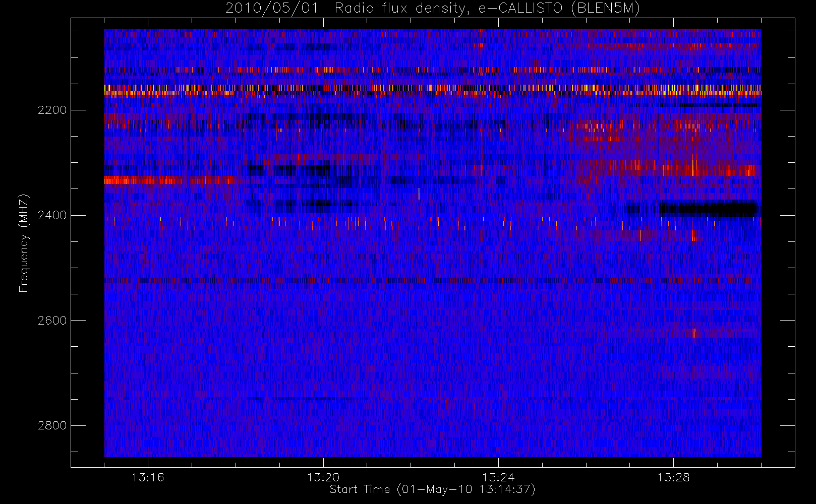Click the 13:28 time tick label
Image resolution: width=816 pixels, height=504 pixels.
[x=673, y=477]
